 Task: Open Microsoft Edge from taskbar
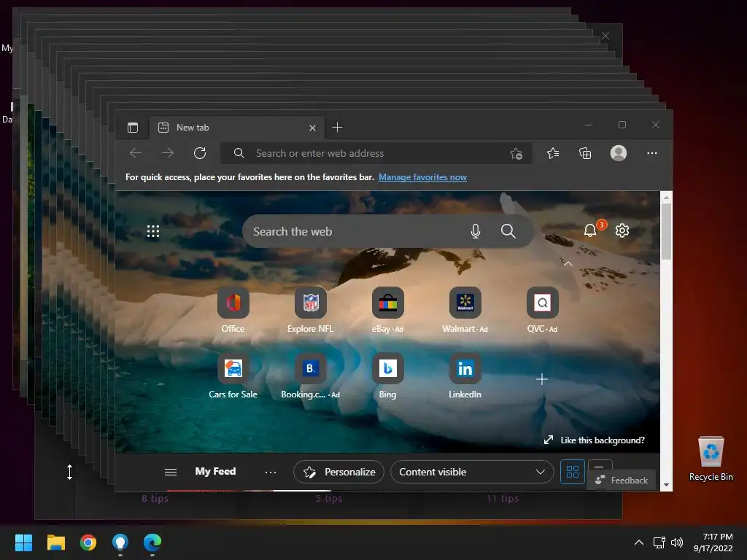152,542
